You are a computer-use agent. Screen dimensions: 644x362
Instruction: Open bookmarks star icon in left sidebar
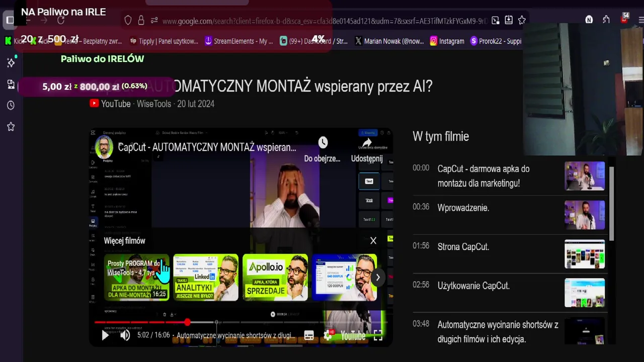point(11,127)
